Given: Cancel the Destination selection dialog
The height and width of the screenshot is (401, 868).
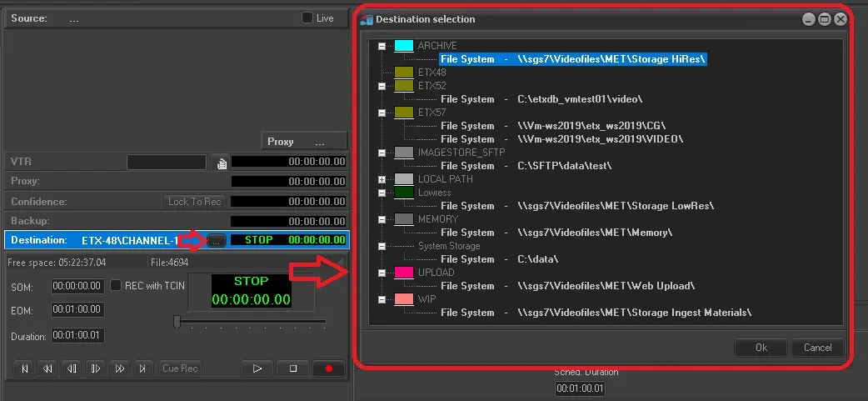Looking at the screenshot, I should 816,348.
